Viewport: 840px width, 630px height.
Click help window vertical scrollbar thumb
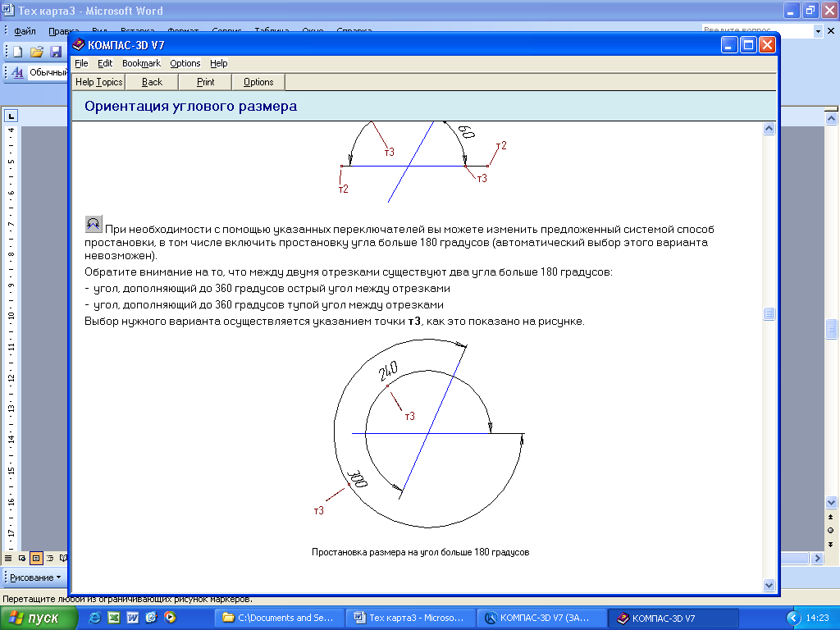click(x=769, y=313)
